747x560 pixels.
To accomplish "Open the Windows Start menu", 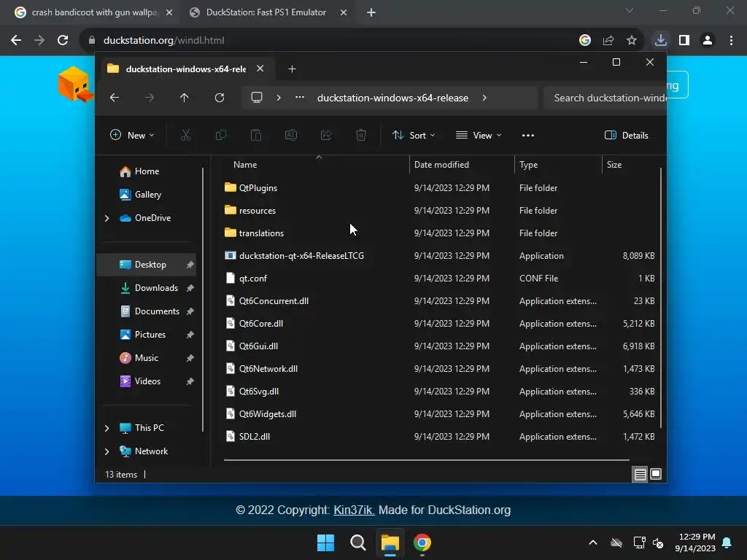I will [x=326, y=542].
